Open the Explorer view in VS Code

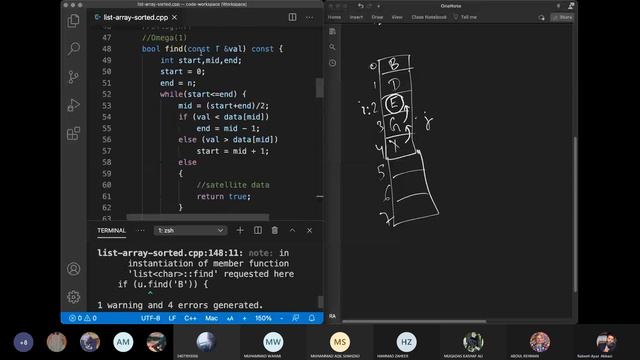(73, 20)
